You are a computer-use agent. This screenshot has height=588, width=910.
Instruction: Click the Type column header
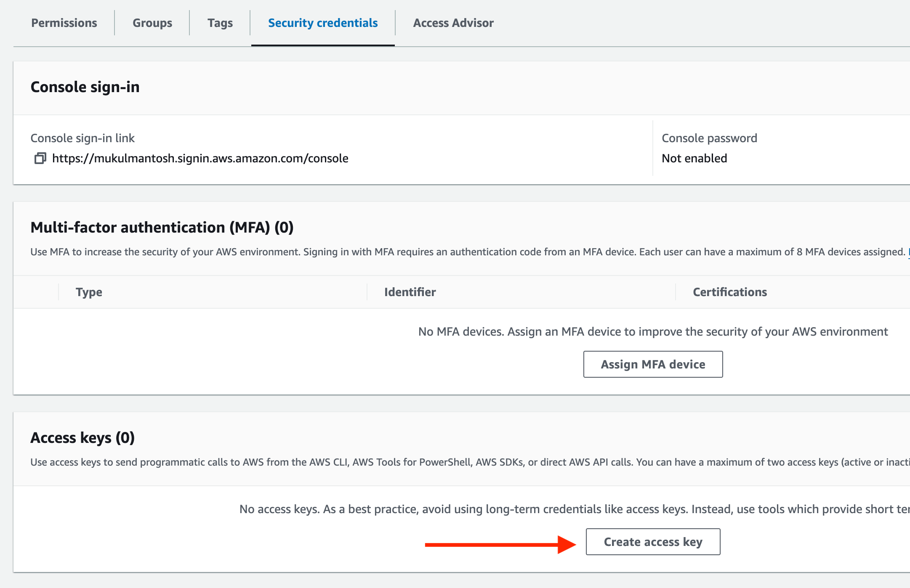tap(89, 292)
